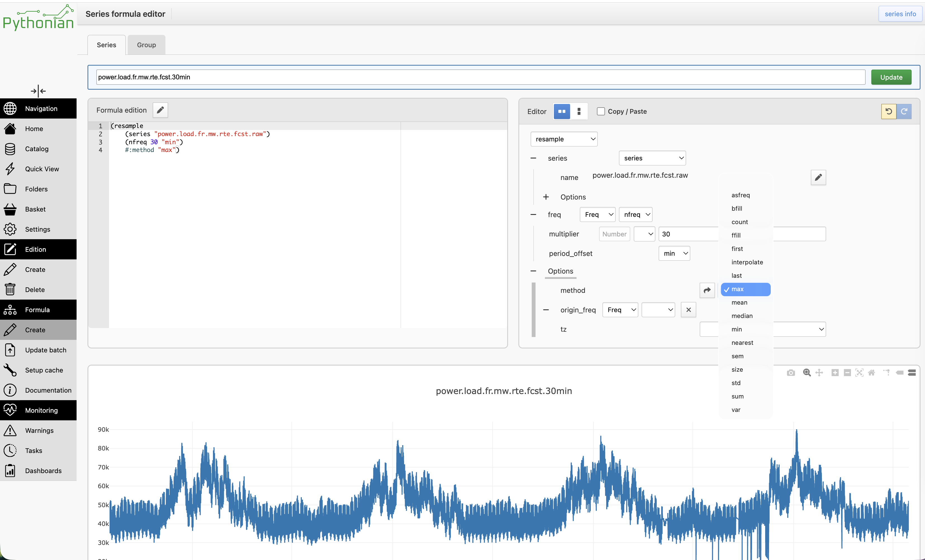Focus the series name input field
This screenshot has height=560, width=925.
pyautogui.click(x=480, y=77)
